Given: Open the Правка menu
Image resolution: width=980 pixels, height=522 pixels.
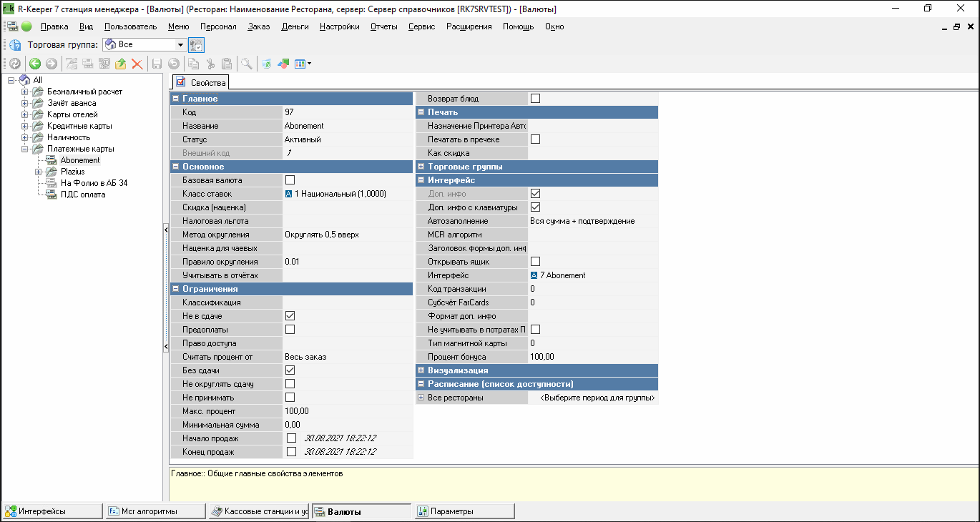Looking at the screenshot, I should (x=55, y=26).
